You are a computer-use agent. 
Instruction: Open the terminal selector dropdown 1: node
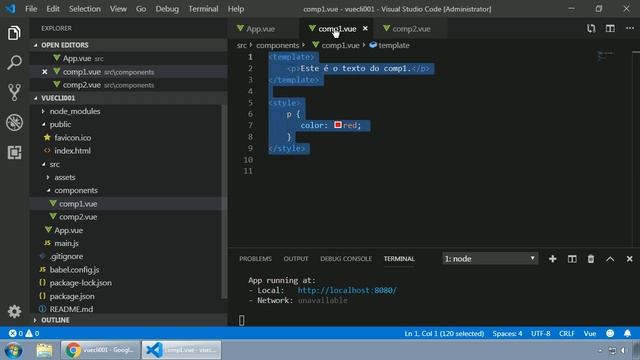click(x=490, y=259)
